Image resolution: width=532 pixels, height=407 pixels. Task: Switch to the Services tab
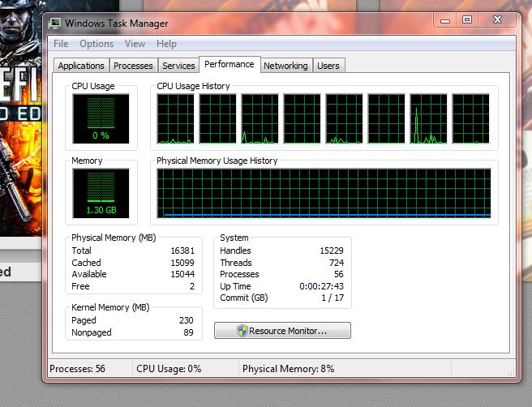click(178, 66)
